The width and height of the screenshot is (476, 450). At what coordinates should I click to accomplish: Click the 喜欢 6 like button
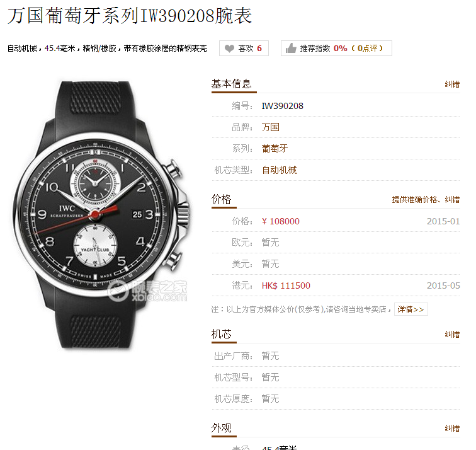[244, 49]
